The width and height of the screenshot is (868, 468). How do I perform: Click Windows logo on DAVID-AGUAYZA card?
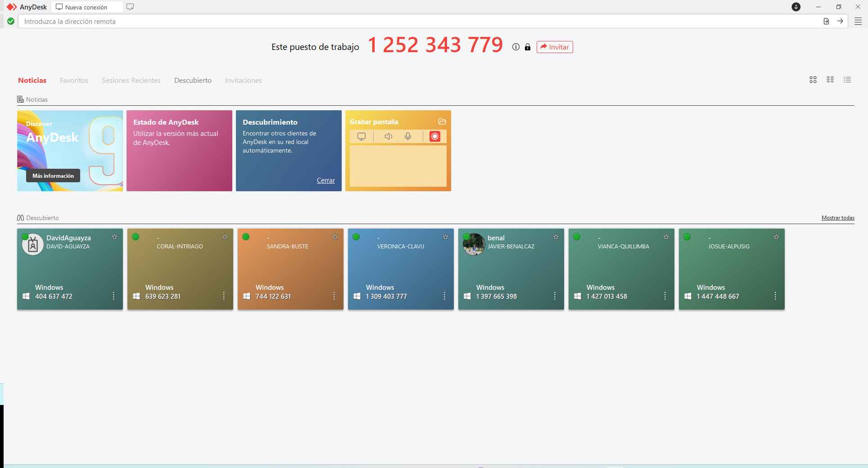(26, 296)
